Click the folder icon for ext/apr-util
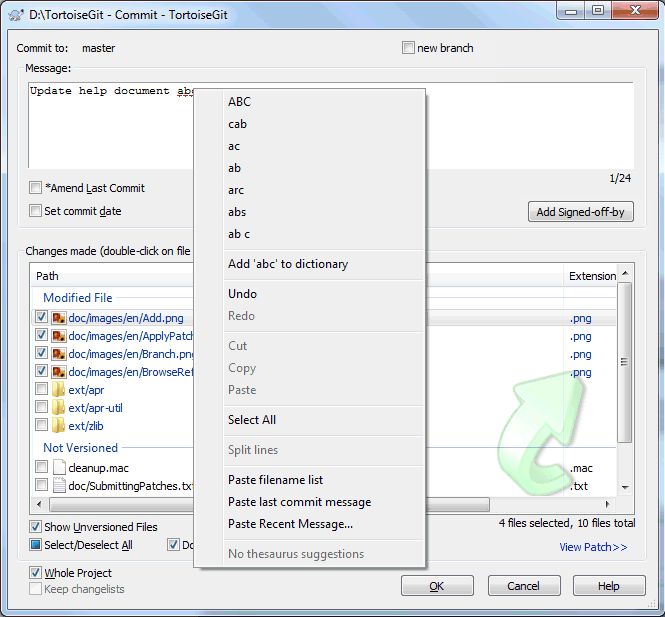 click(59, 408)
